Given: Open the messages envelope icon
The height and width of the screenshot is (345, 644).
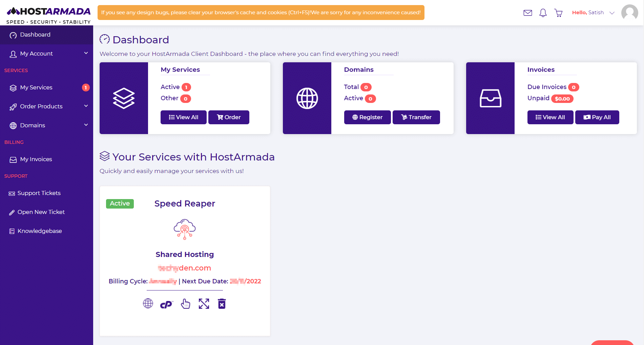Looking at the screenshot, I should point(527,13).
